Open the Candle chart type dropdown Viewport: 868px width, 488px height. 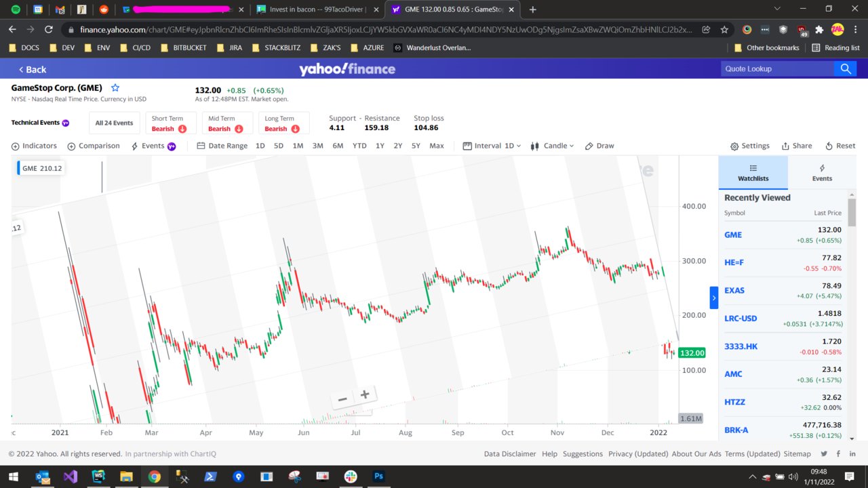click(553, 146)
